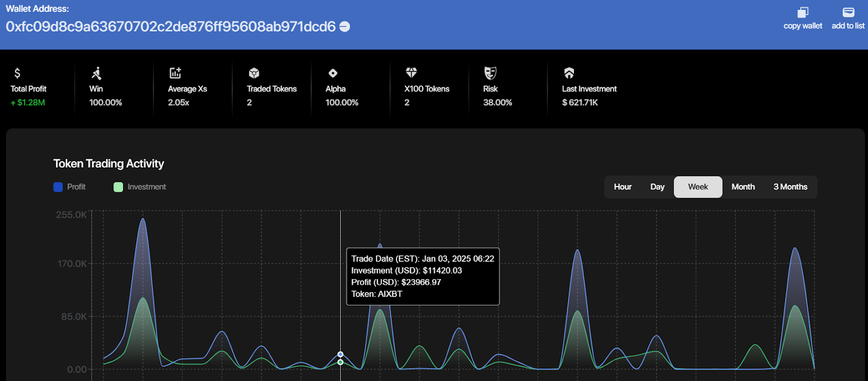
Task: Click the 38.00% Risk value
Action: (x=497, y=102)
